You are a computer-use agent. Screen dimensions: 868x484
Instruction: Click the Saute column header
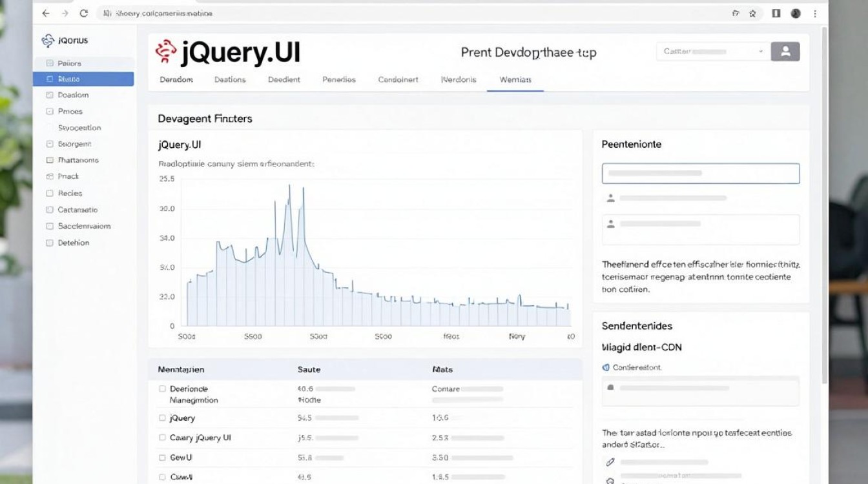[x=309, y=370]
